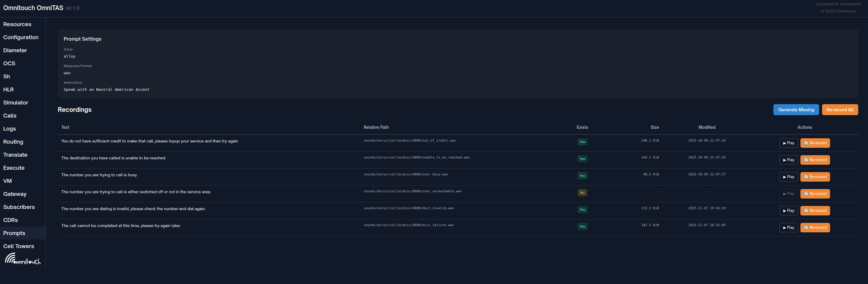Navigate to the Simulator page
This screenshot has height=284, width=868.
coord(16,103)
